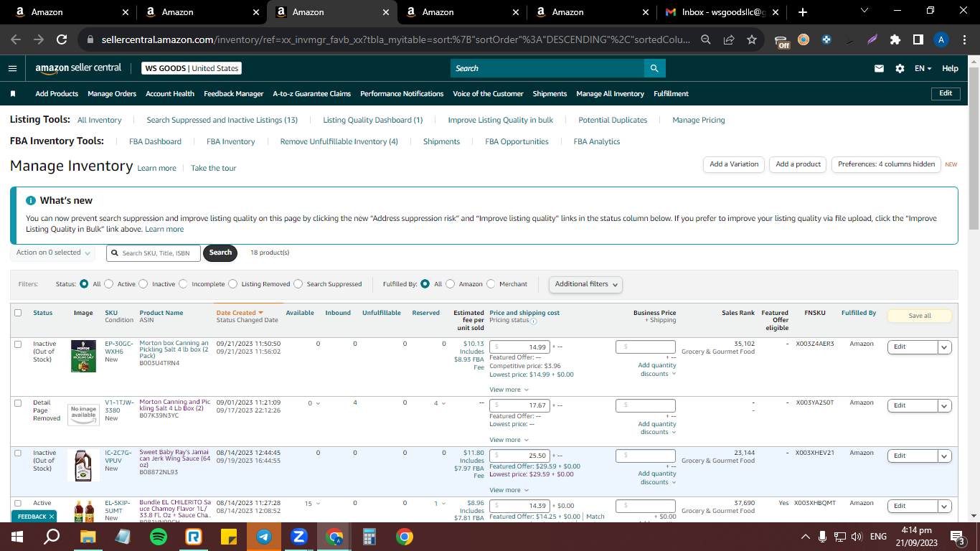Select the Search Suppressed status filter
Image resolution: width=980 pixels, height=551 pixels.
[298, 284]
